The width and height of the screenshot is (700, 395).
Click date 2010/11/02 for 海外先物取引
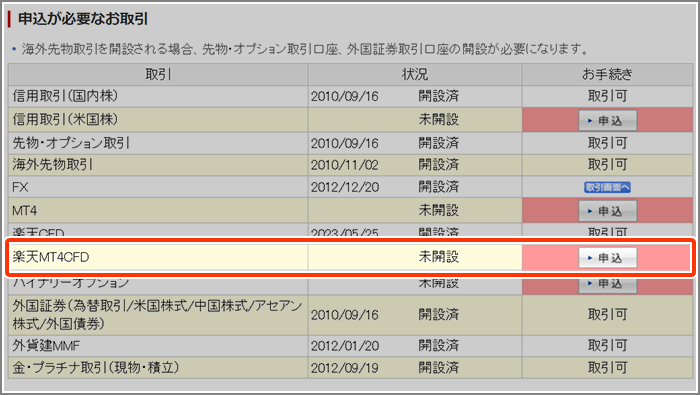345,165
